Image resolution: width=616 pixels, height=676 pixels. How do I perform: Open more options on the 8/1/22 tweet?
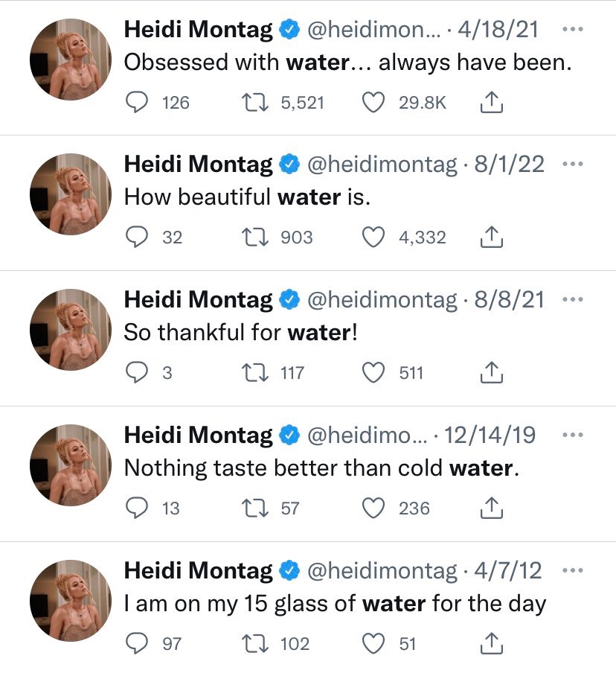tap(573, 164)
